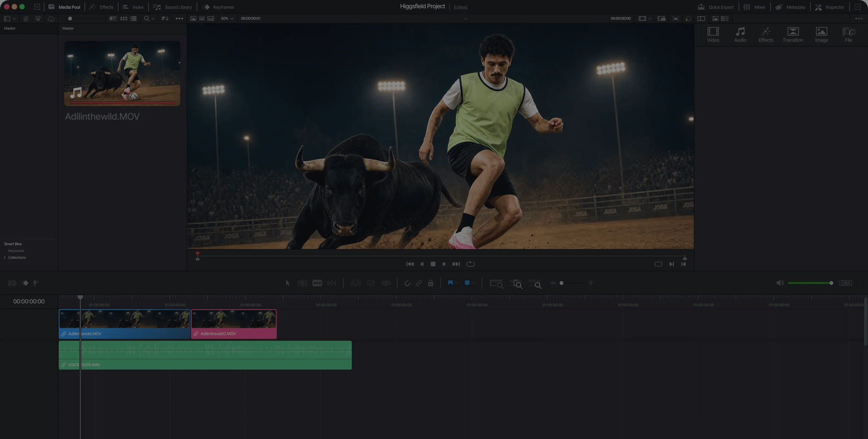
Task: Click the Quick Export button
Action: coord(716,7)
